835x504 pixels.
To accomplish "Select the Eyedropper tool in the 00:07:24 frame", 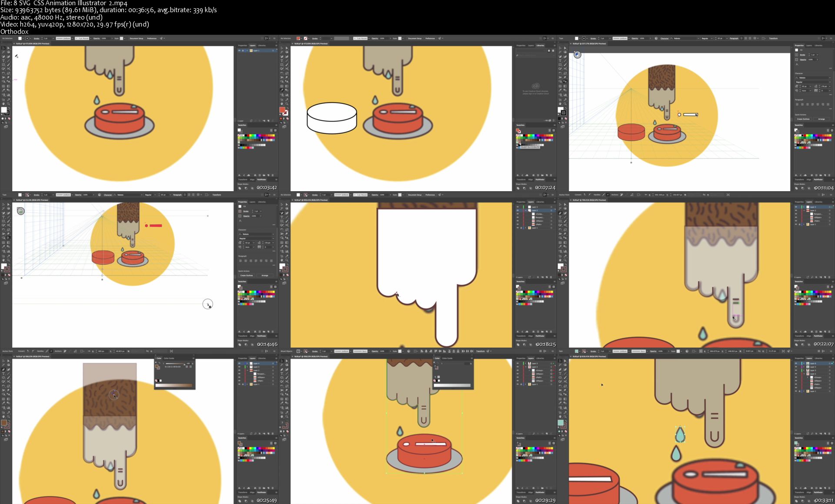I will [282, 90].
